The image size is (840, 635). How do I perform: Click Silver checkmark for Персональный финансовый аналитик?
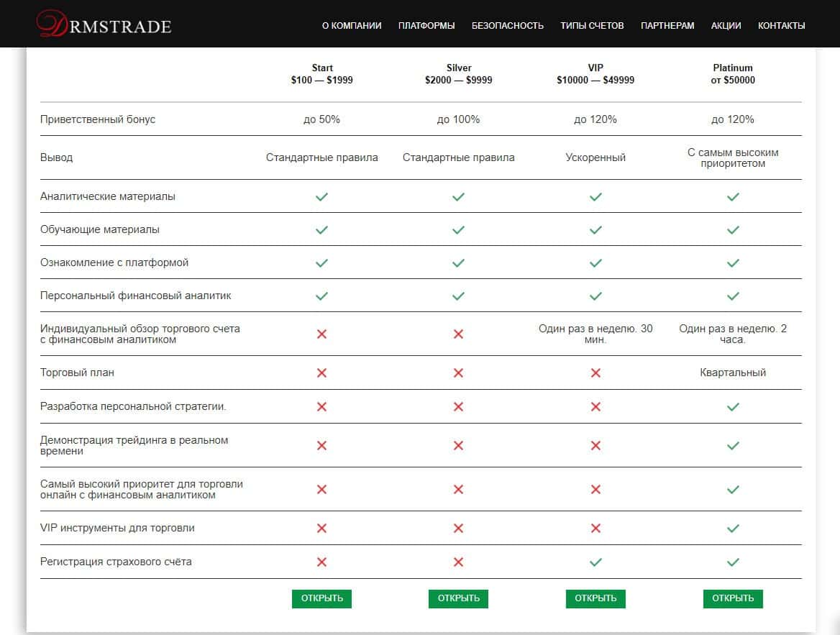[x=458, y=296]
